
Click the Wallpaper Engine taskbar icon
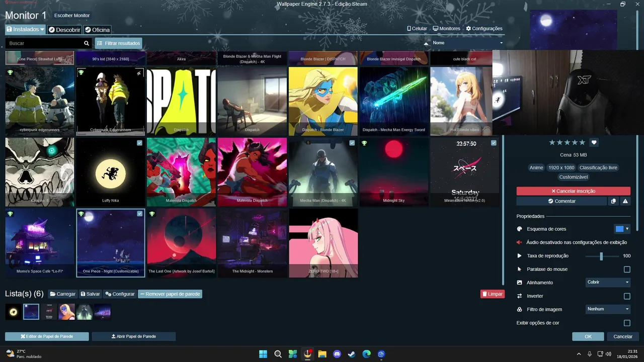pyautogui.click(x=307, y=354)
